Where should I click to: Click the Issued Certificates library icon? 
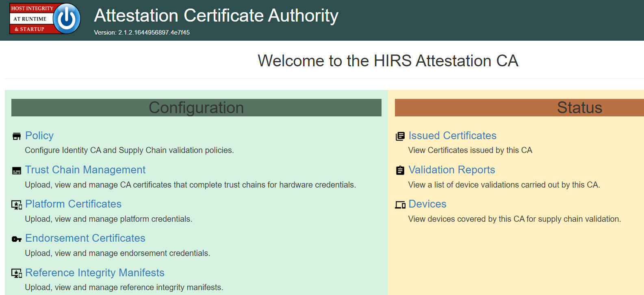[400, 136]
